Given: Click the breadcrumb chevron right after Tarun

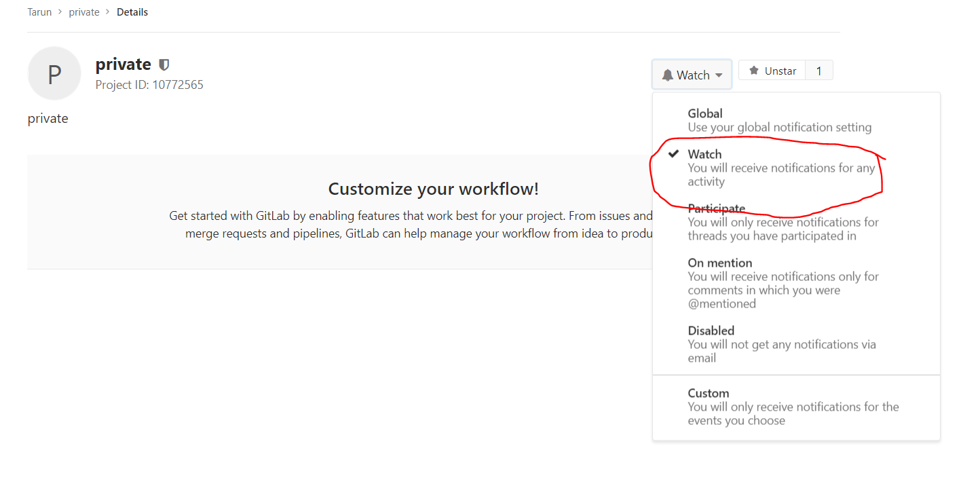Looking at the screenshot, I should pyautogui.click(x=60, y=12).
